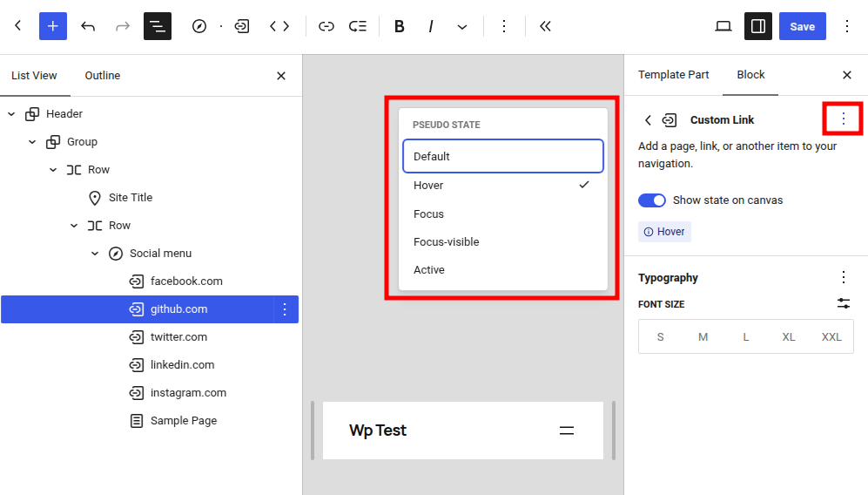
Task: Toggle bold formatting
Action: pyautogui.click(x=399, y=26)
